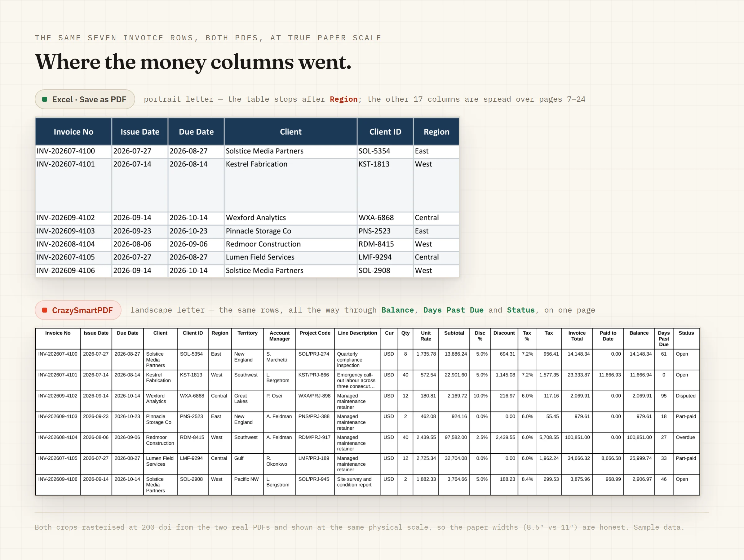Click the 'Client' header in Excel table
This screenshot has width=744, height=560.
tap(290, 132)
